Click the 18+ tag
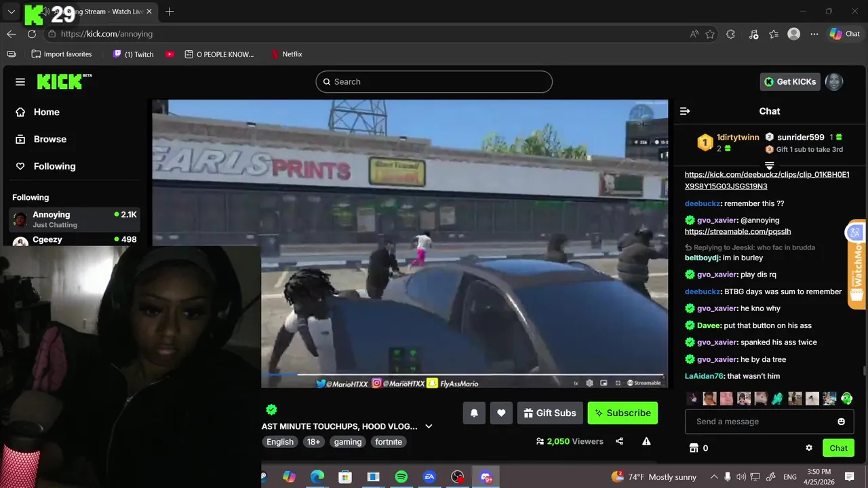This screenshot has width=868, height=488. pos(313,442)
